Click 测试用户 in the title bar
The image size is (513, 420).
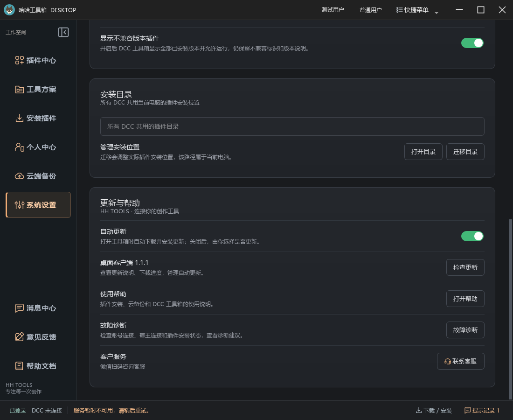pyautogui.click(x=333, y=10)
